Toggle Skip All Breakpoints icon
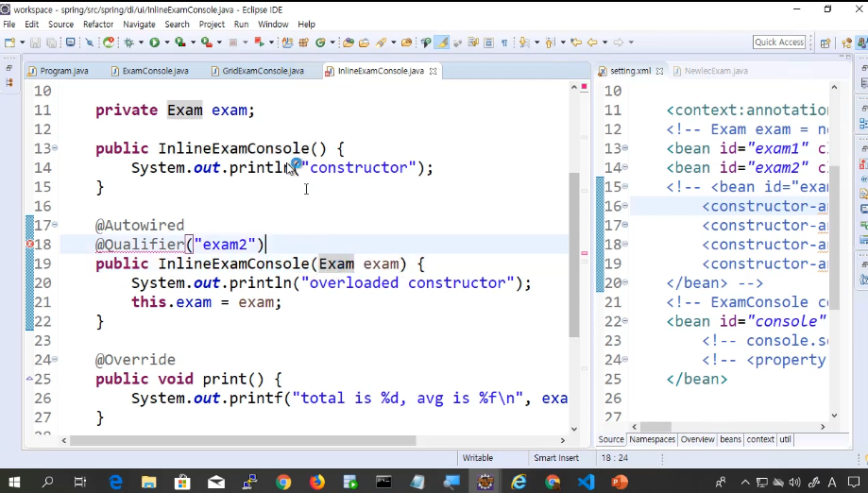Viewport: 868px width, 493px height. pyautogui.click(x=89, y=42)
